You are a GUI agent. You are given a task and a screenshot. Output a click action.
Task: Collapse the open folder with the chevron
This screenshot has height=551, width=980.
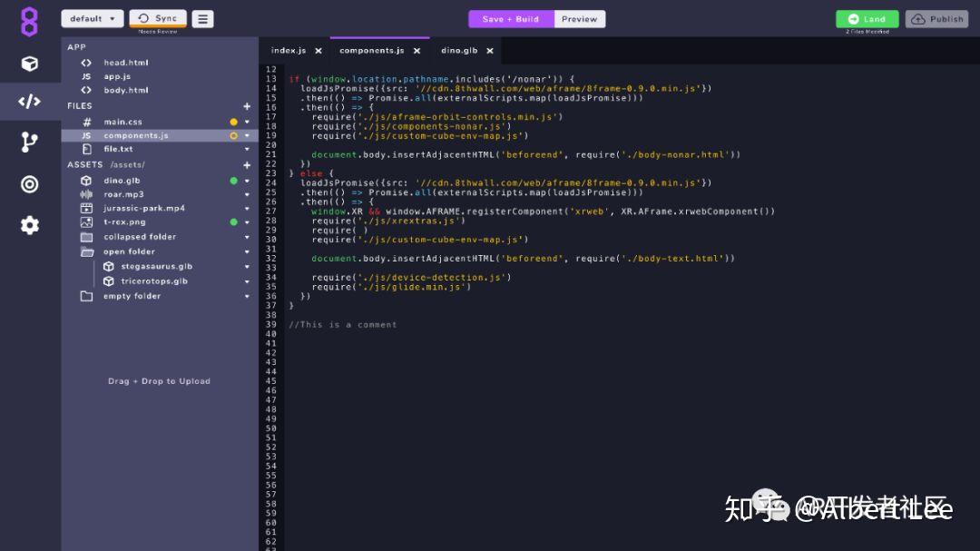(x=245, y=251)
